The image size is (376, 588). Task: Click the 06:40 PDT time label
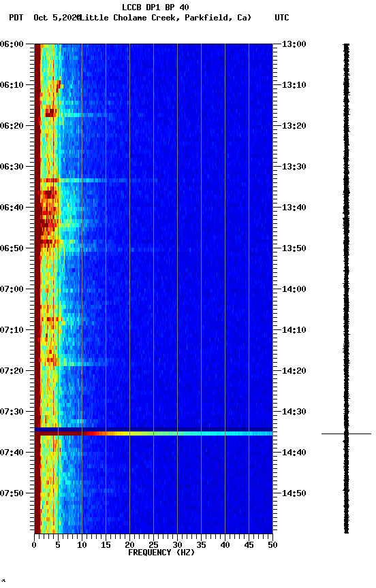[12, 208]
